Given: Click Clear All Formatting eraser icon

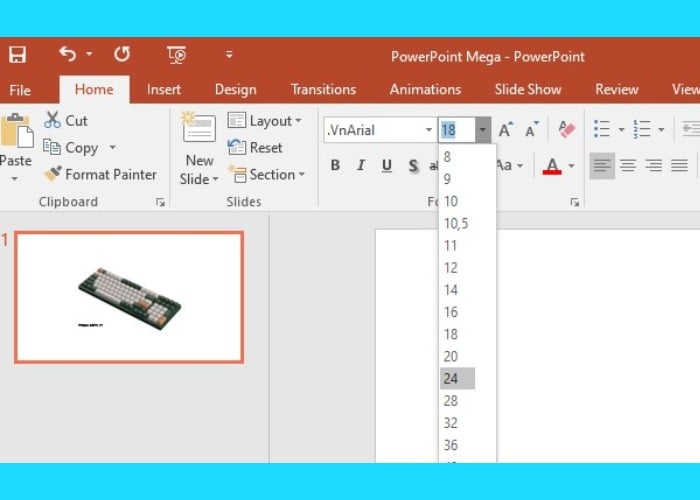Looking at the screenshot, I should 567,129.
